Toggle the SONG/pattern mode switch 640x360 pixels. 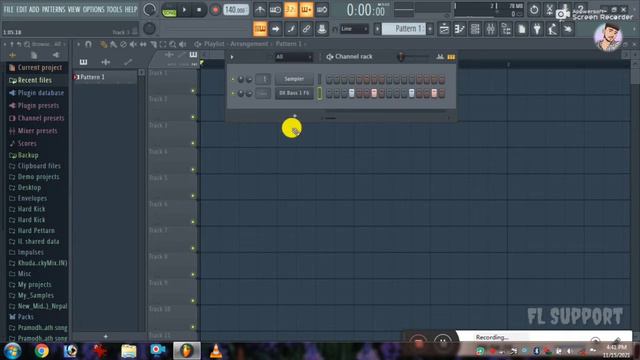[x=169, y=10]
